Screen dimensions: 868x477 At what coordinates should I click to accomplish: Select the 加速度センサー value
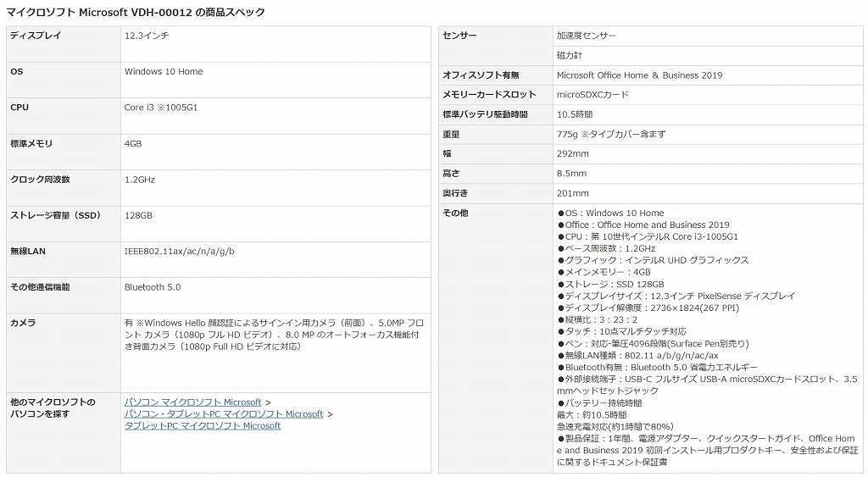coord(587,36)
